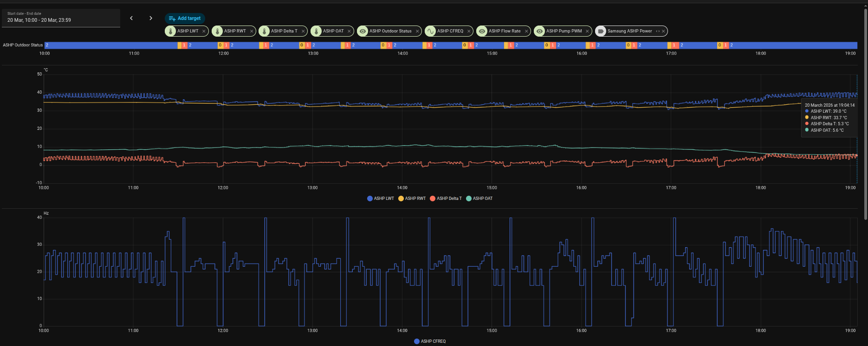Toggle ASHP CFREQ series in frequency legend

tap(430, 341)
